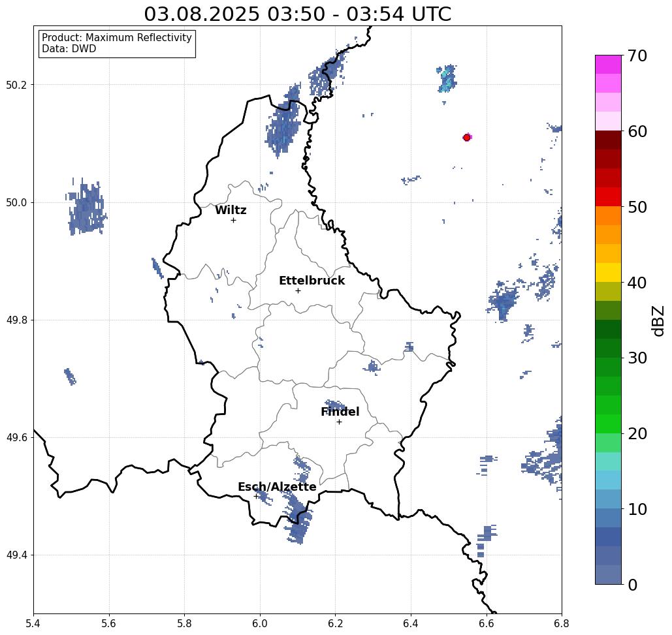The image size is (672, 635).
Task: Click longitude axis label 5.6
Action: click(109, 623)
